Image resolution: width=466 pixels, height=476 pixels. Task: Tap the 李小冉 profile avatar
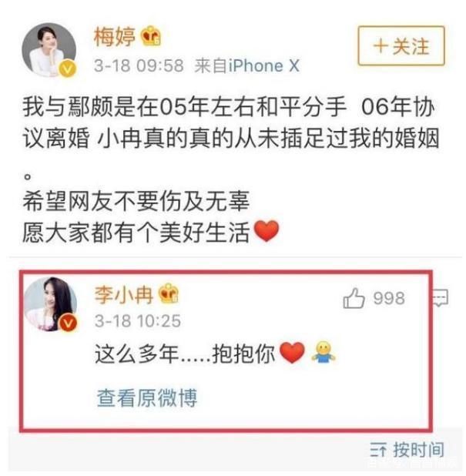[x=50, y=304]
